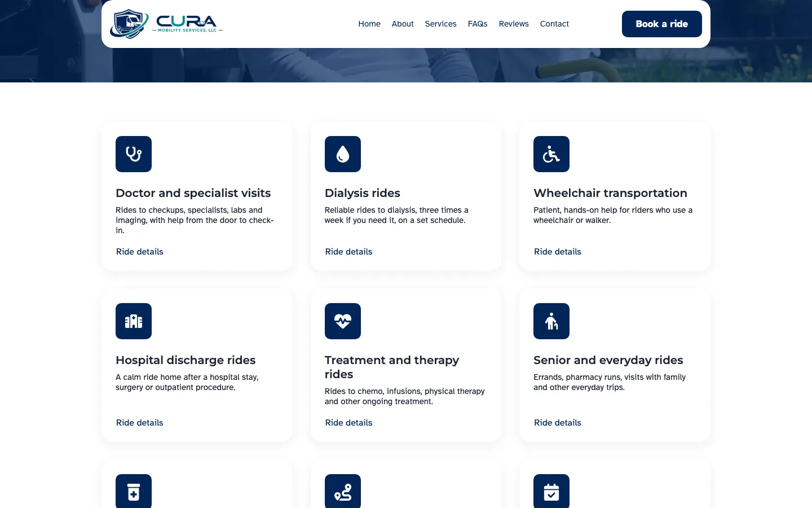Navigate to Services in the navbar
This screenshot has width=812, height=508.
[x=441, y=24]
